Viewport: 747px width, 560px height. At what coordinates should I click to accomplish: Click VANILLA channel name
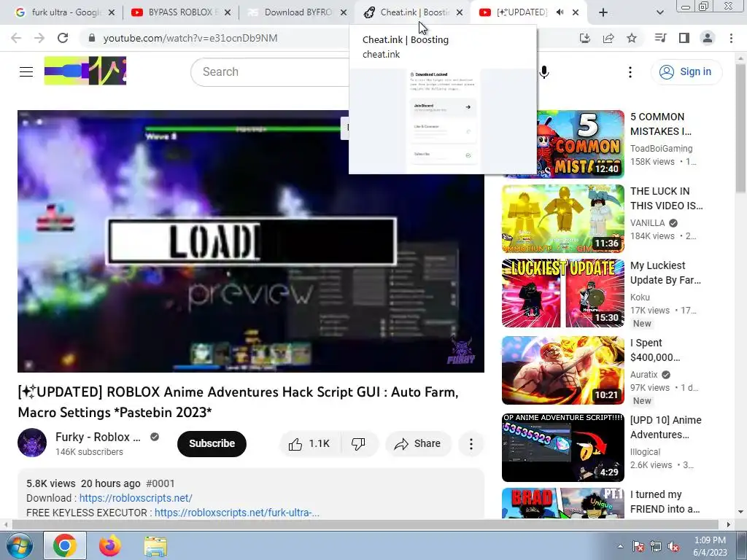point(648,223)
